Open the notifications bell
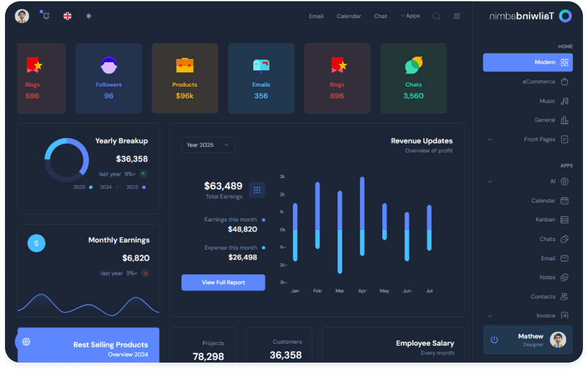Image resolution: width=588 pixels, height=372 pixels. (46, 16)
